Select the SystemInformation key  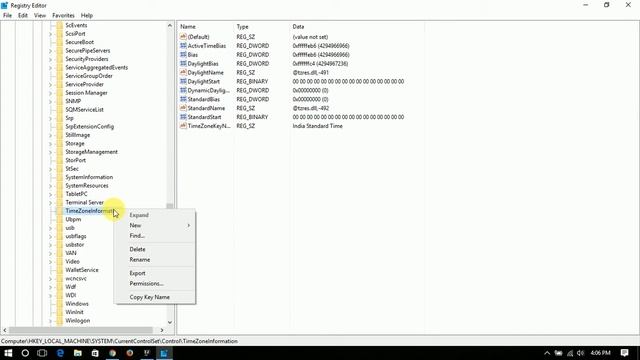tap(89, 177)
